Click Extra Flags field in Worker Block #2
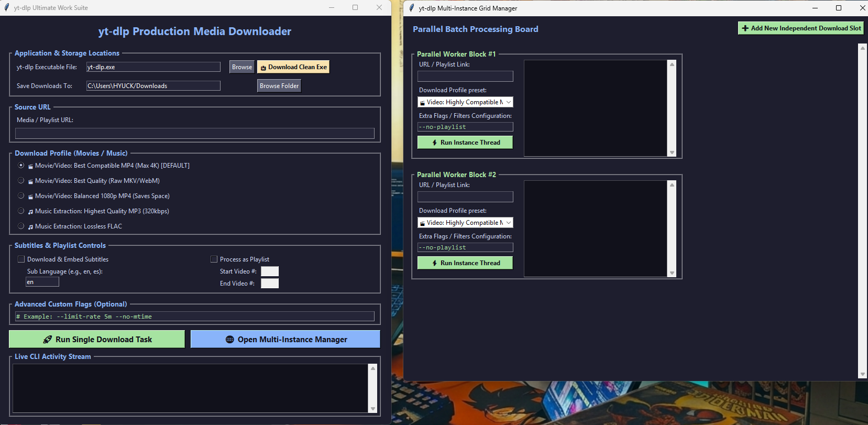Viewport: 868px width, 425px height. click(465, 247)
